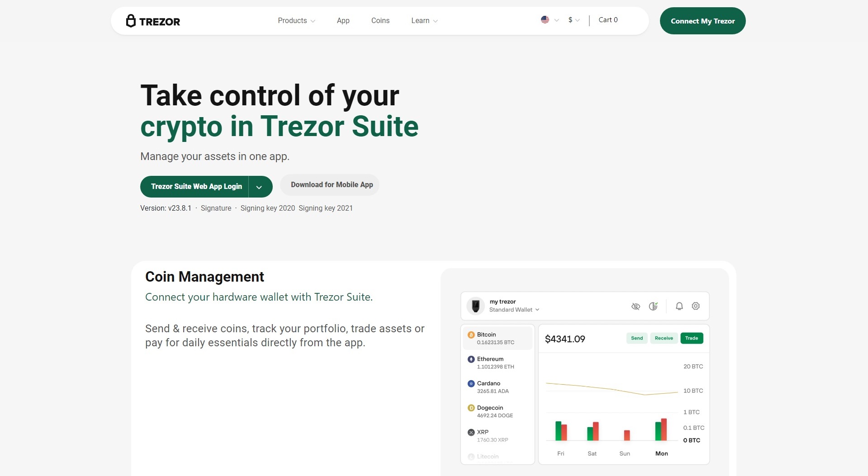This screenshot has height=476, width=868.
Task: Click the Sun label on chart
Action: coord(625,453)
